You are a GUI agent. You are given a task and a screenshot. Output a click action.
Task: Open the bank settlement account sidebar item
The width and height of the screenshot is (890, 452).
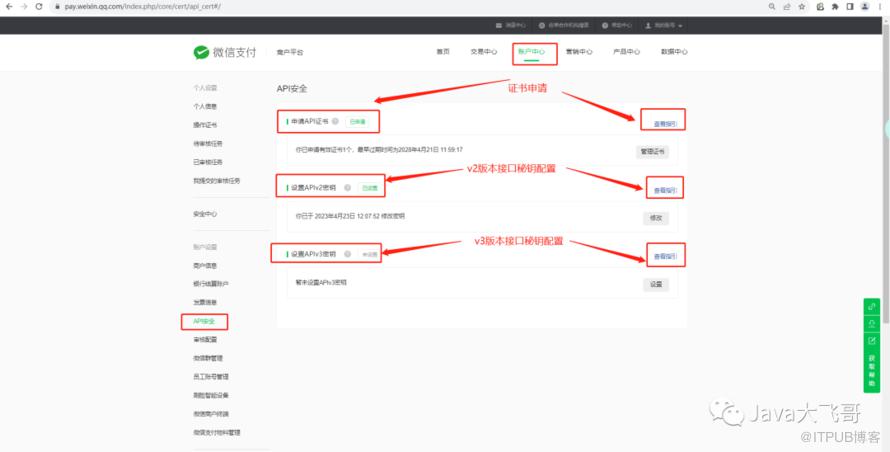pyautogui.click(x=211, y=284)
